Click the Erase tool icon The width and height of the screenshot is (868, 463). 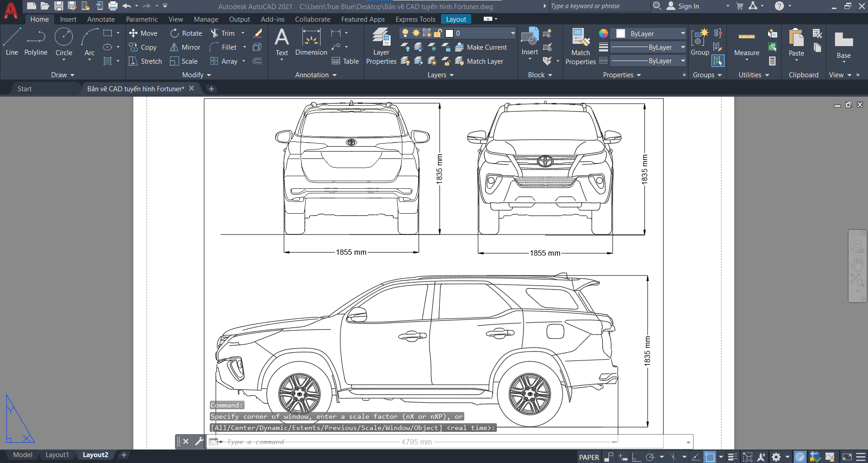258,33
